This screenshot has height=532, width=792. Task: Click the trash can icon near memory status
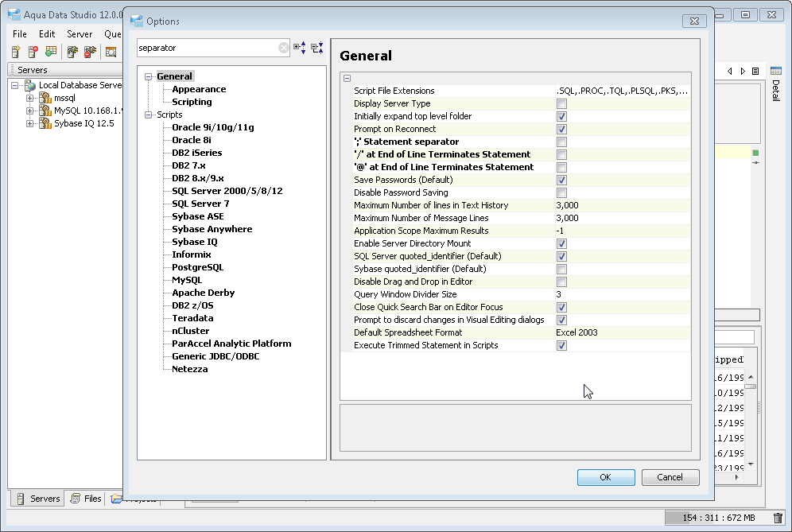[x=778, y=518]
